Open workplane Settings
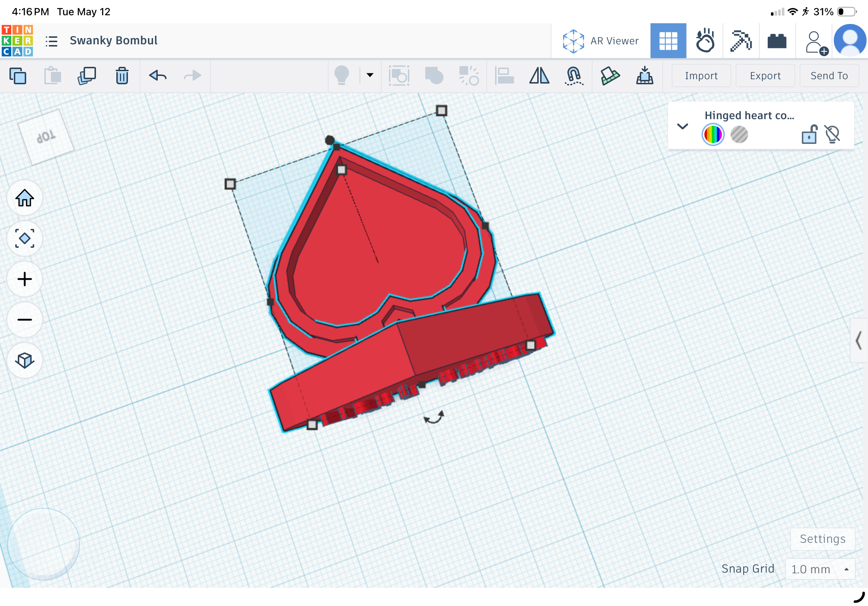 [x=822, y=539]
